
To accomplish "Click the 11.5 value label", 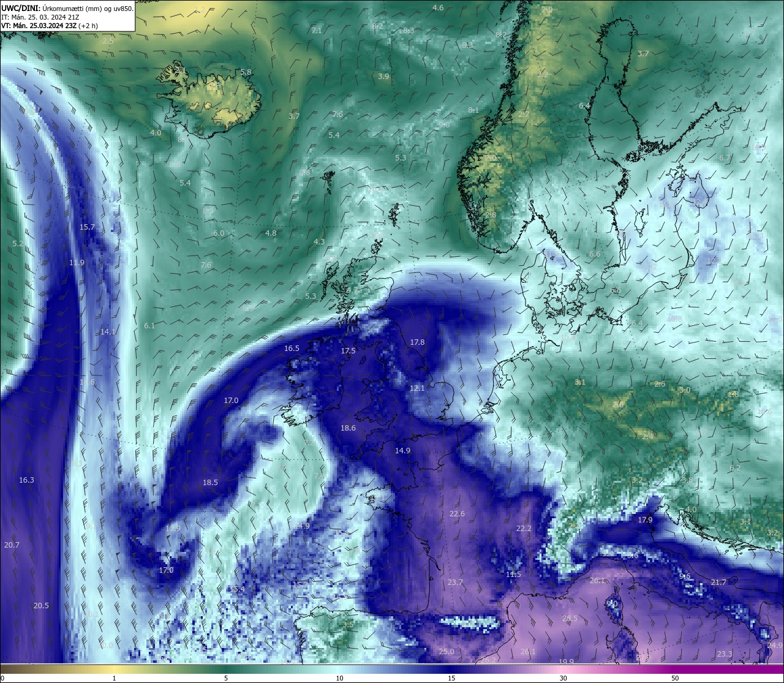I will coord(513,575).
